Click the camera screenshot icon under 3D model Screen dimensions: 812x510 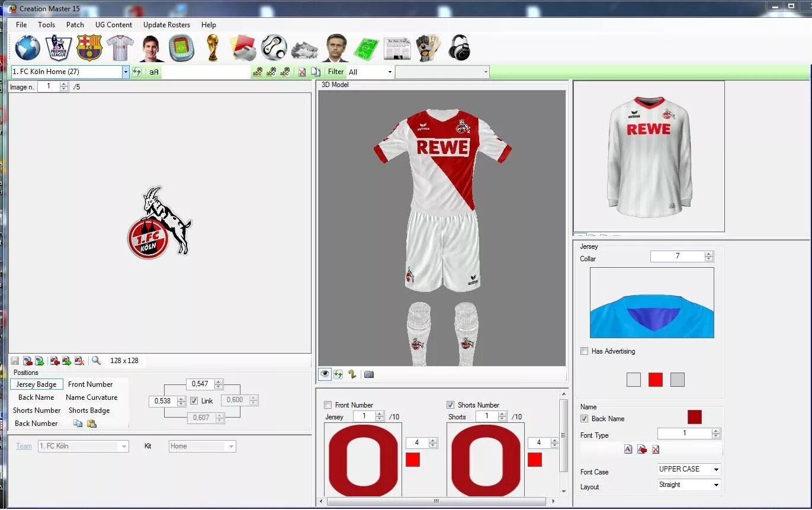[x=369, y=374]
